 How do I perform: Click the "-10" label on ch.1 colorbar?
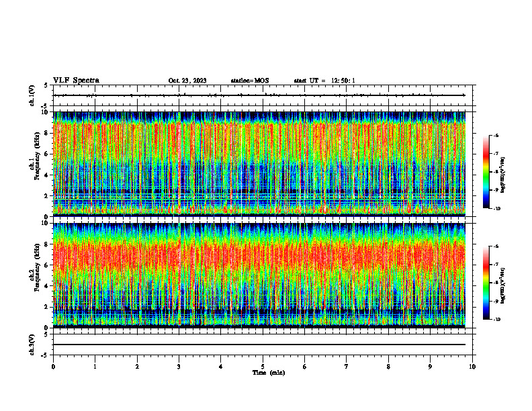(496, 209)
